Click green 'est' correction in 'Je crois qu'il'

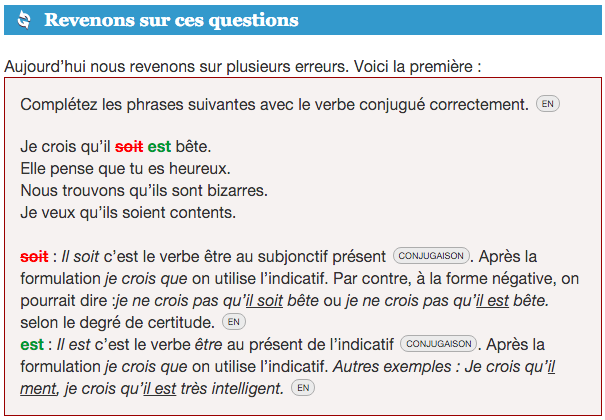pyautogui.click(x=159, y=147)
